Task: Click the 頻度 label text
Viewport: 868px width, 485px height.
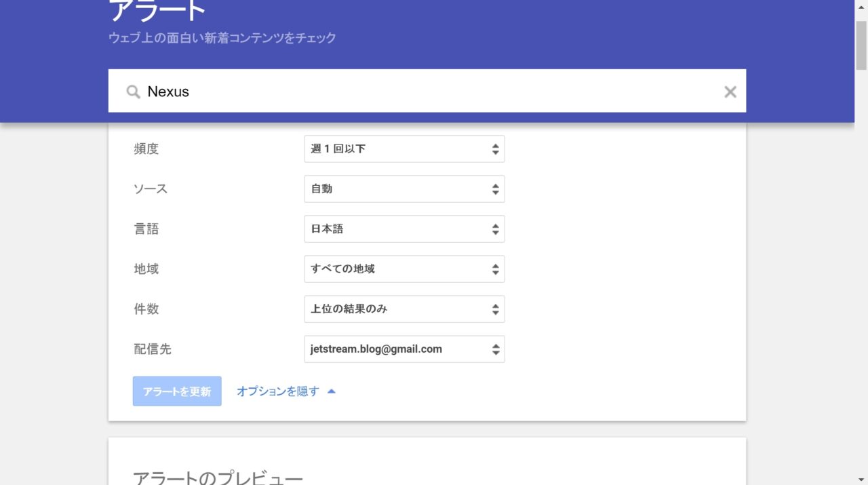Action: pos(146,149)
